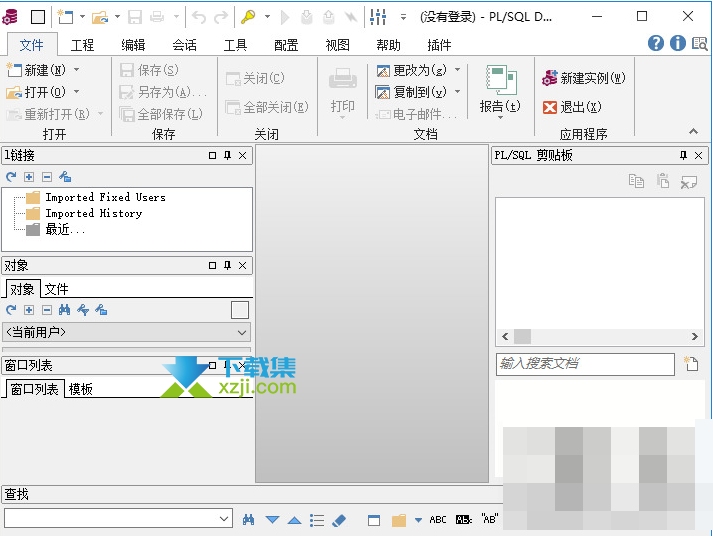This screenshot has height=536, width=713.
Task: Click the 输入搜索文档 search field
Action: click(585, 364)
